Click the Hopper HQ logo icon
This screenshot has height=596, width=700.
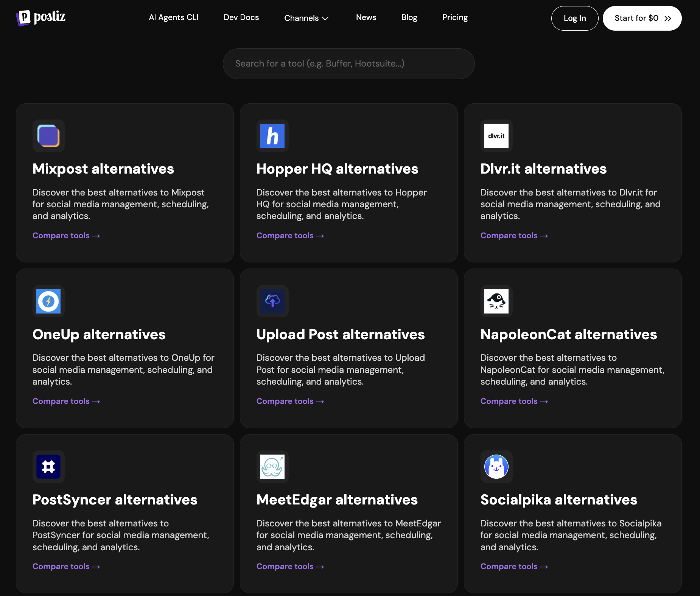(272, 136)
